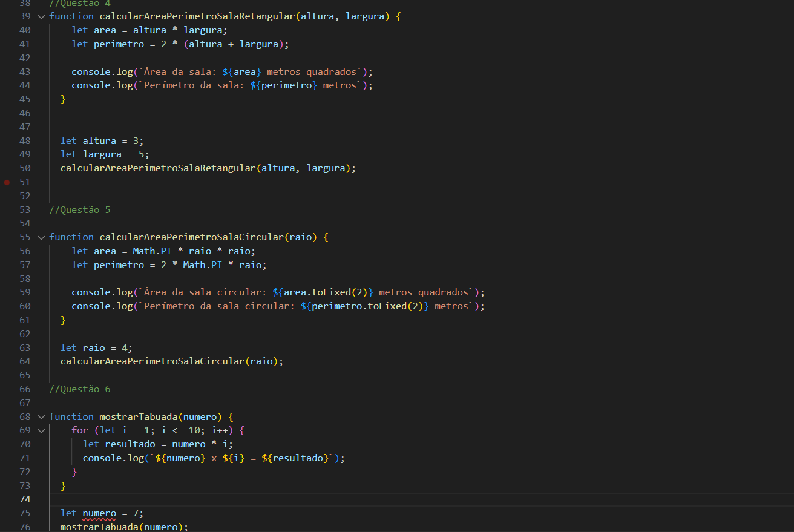Click "Math" in the line 56 area formula
Screen dimensions: 794x532
point(144,251)
